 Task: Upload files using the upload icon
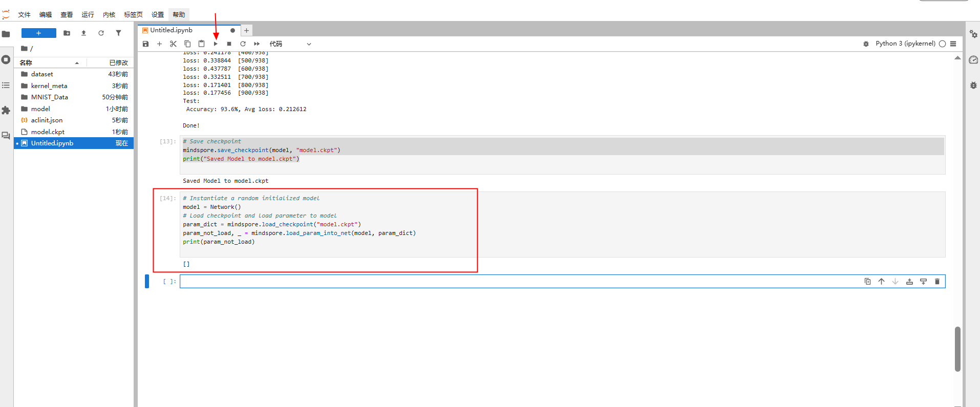84,33
